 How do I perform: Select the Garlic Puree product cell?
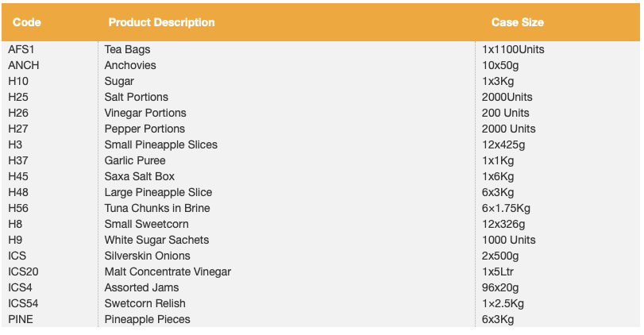coord(135,160)
